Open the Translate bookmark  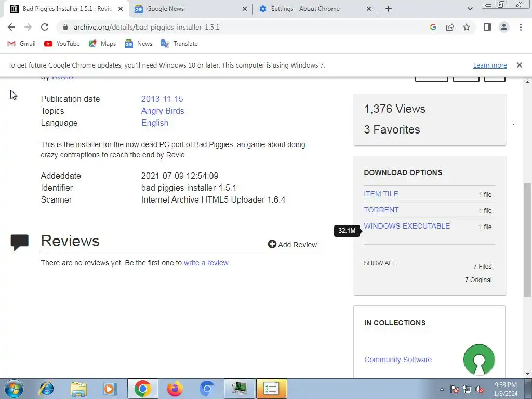[x=179, y=44]
